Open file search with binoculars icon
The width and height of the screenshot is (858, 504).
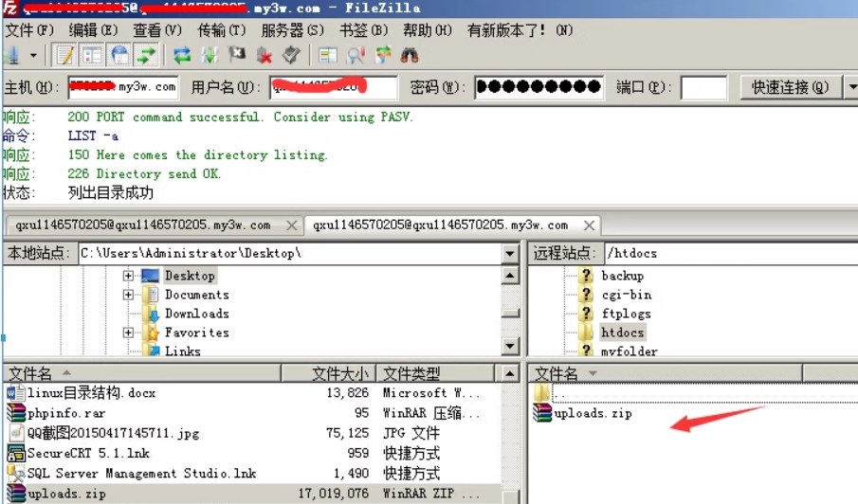[410, 56]
